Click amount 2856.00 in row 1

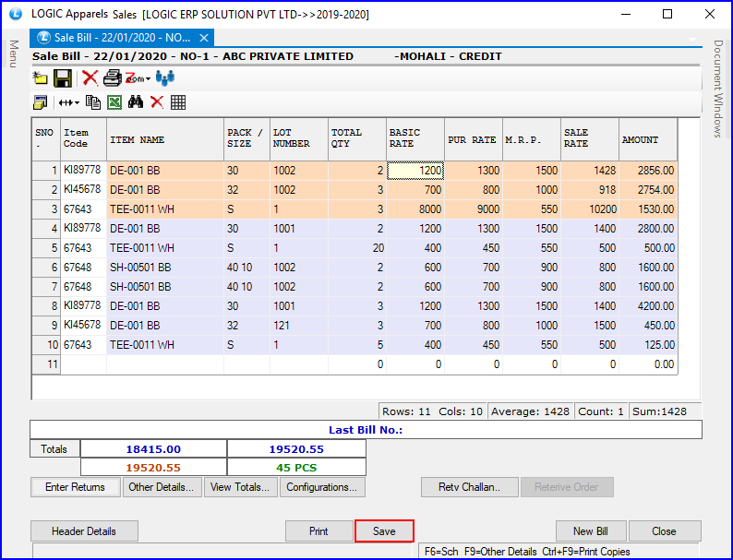pyautogui.click(x=648, y=171)
